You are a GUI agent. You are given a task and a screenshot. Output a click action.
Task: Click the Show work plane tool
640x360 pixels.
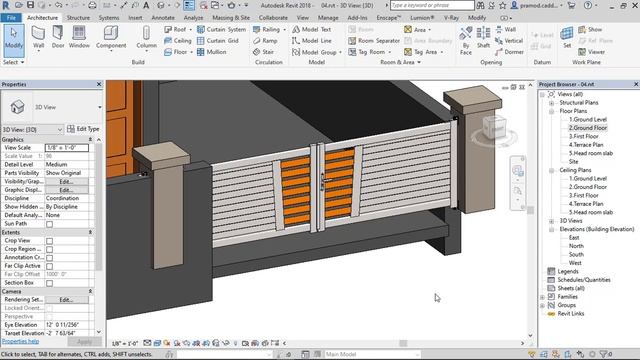(x=590, y=29)
